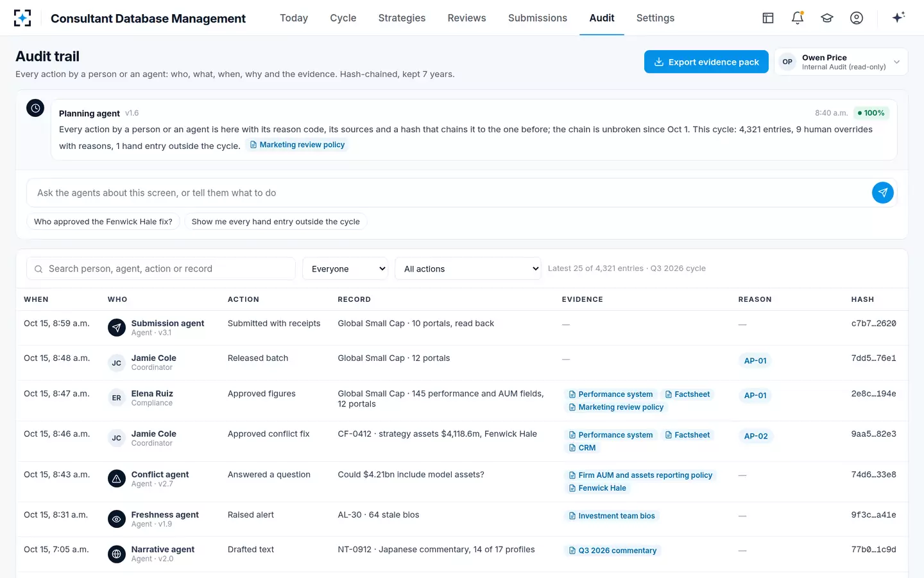Click 'Oct 15, 8:31 a.m.' timestamp

click(x=56, y=515)
